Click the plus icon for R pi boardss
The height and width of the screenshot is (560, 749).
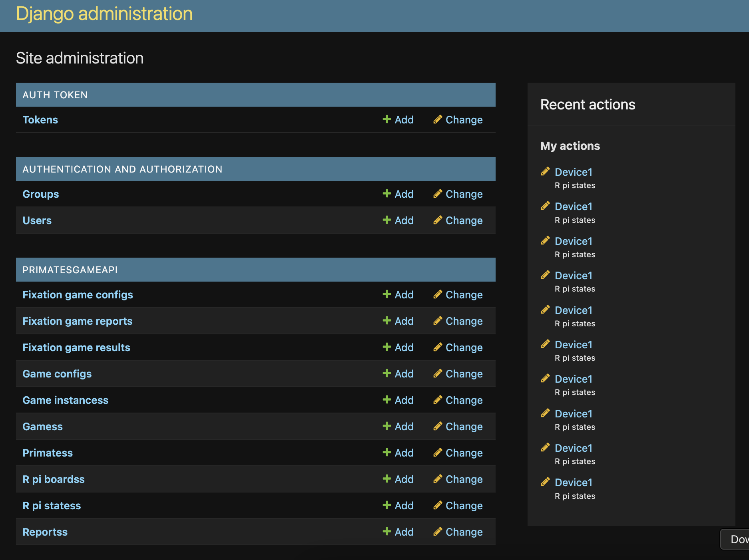tap(386, 479)
